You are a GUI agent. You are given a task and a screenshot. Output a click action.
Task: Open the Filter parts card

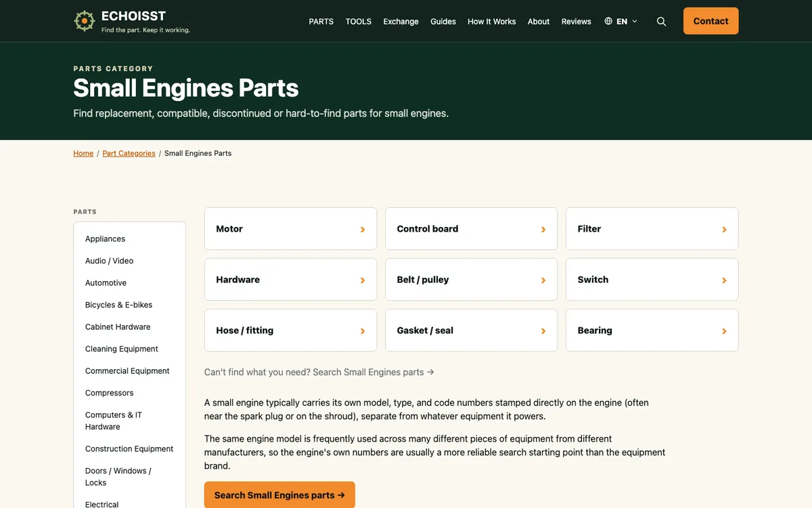click(x=652, y=229)
